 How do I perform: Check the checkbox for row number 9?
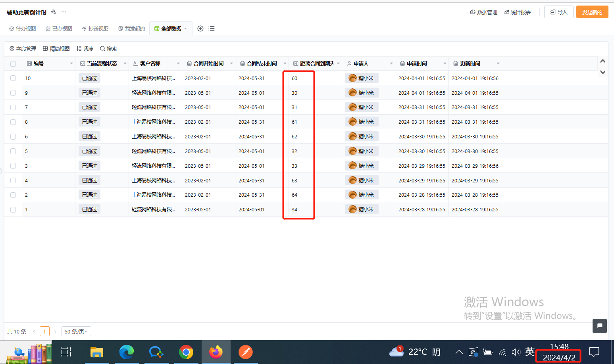pyautogui.click(x=13, y=93)
